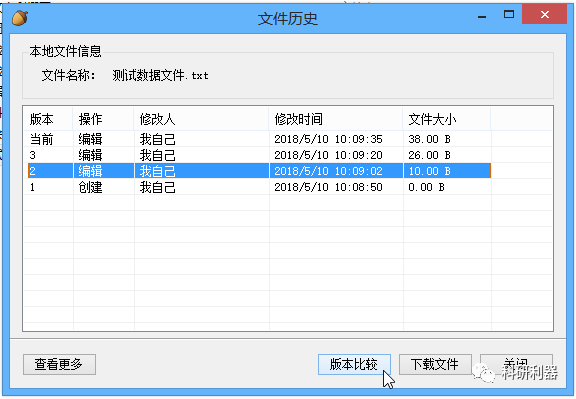Select version 1 in version column
This screenshot has height=399, width=576.
click(33, 187)
